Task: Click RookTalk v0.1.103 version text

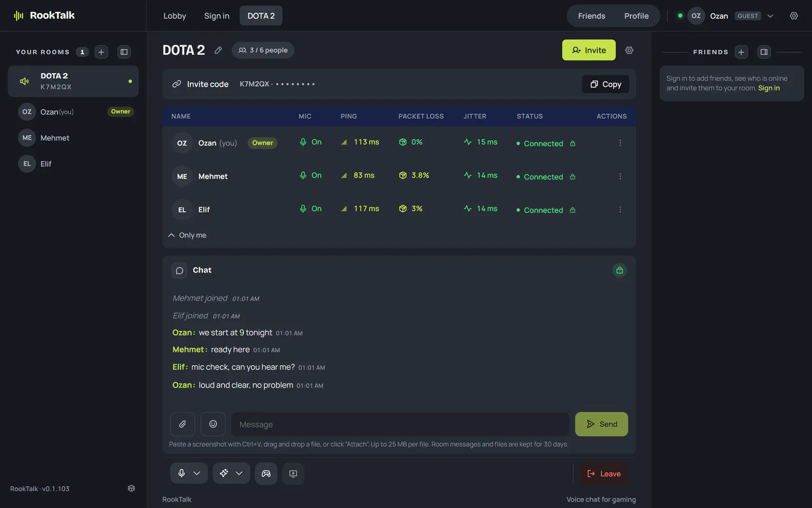Action: (40, 489)
